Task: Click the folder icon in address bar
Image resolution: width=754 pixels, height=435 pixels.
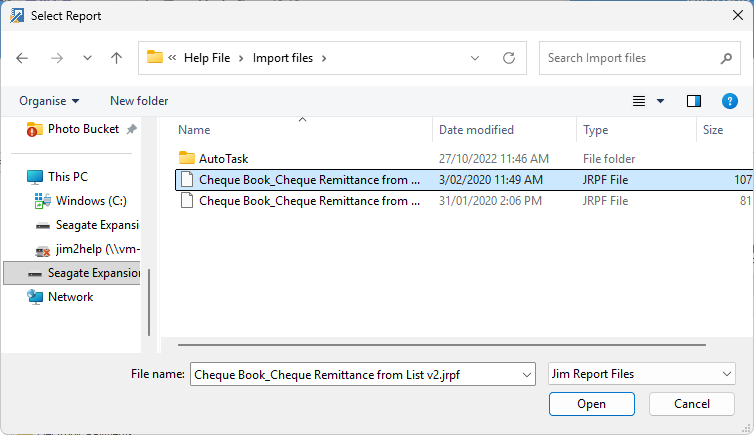Action: (154, 57)
